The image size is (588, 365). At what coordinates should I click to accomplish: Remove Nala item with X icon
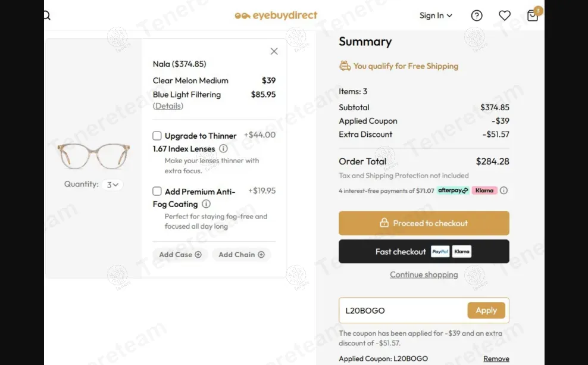coord(274,51)
